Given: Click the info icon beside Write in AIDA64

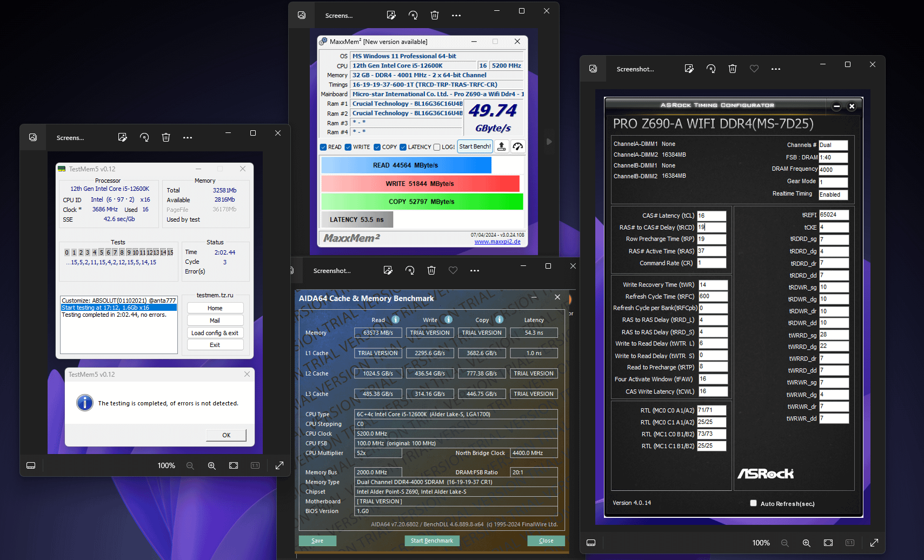Looking at the screenshot, I should pos(448,319).
